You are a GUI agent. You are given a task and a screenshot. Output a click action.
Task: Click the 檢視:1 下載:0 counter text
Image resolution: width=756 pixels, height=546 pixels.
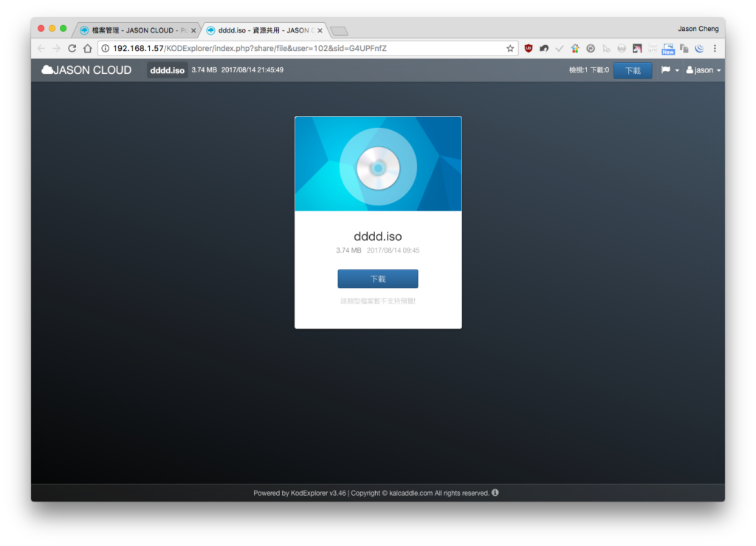(588, 70)
